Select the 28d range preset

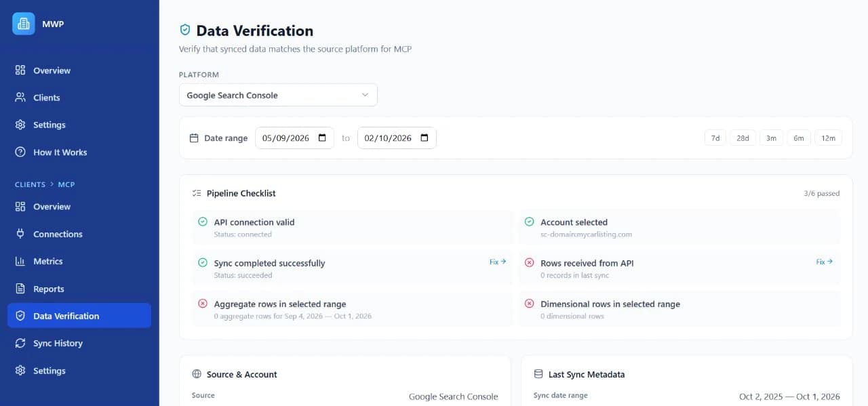(743, 138)
